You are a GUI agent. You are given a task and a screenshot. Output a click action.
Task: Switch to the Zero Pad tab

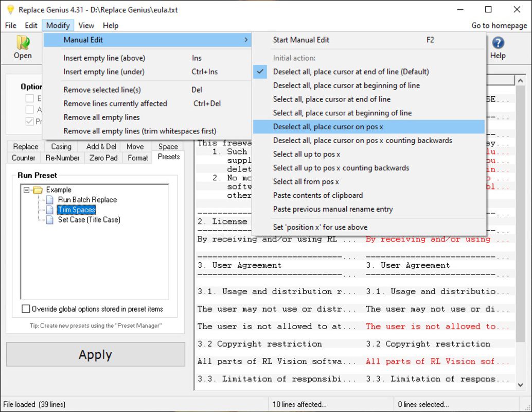[103, 158]
